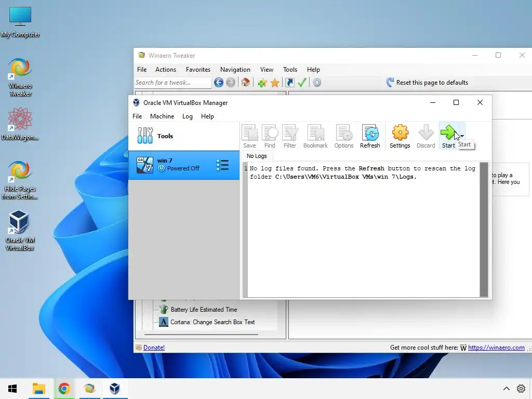Click Winaero Tweaker blue back arrow
The image size is (532, 399).
point(219,83)
